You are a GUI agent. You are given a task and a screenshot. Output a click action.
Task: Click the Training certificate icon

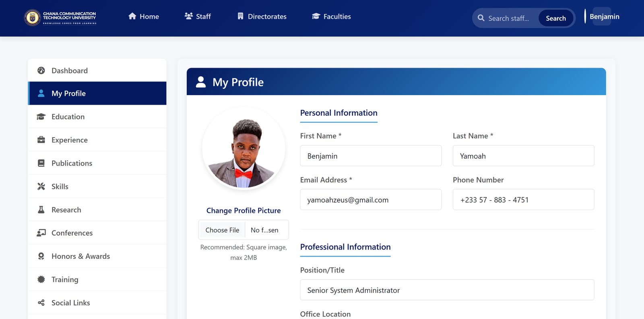41,280
